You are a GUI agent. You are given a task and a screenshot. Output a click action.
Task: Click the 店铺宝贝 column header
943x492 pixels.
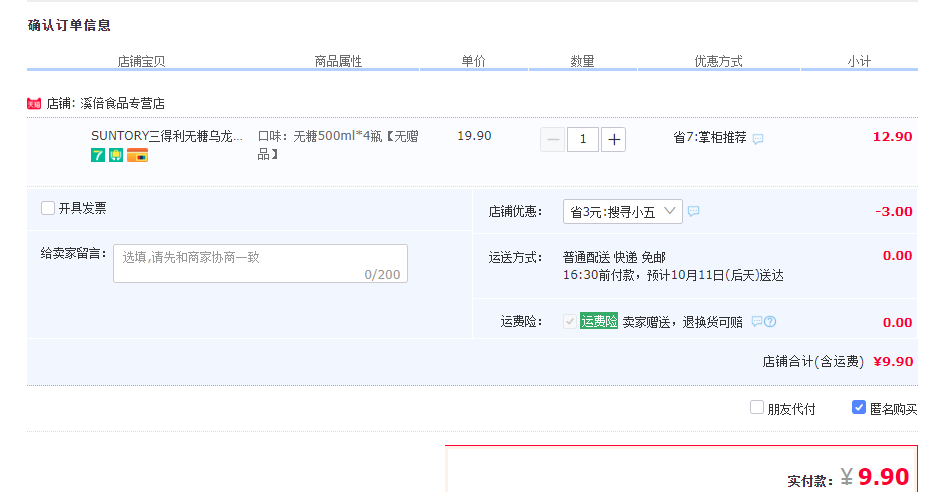tap(141, 61)
